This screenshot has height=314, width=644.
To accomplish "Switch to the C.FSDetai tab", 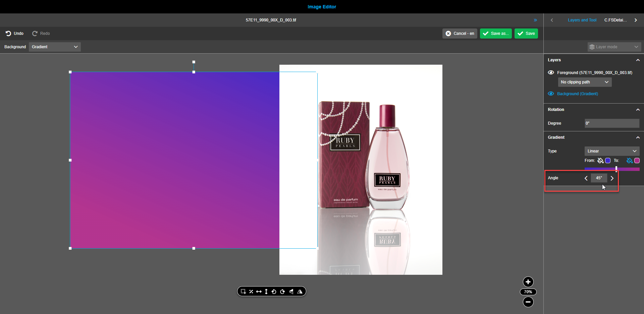I will pyautogui.click(x=615, y=20).
